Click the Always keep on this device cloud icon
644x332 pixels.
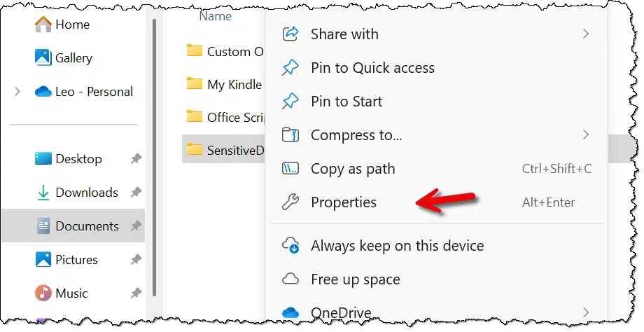coord(290,246)
